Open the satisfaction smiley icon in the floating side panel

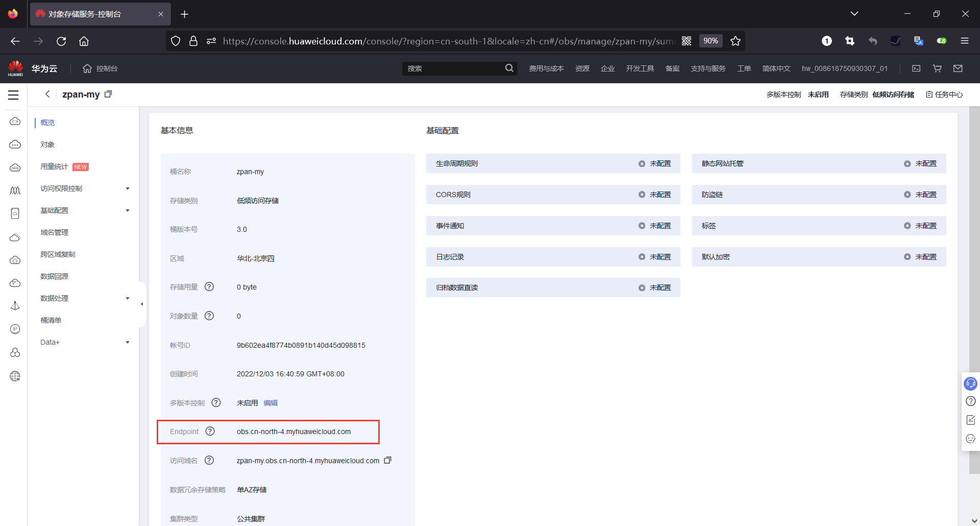(971, 439)
